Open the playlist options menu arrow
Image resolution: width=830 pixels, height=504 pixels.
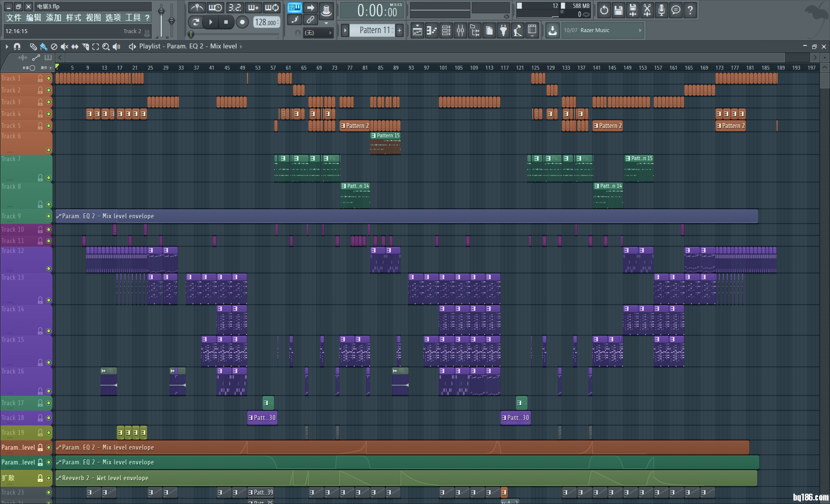[x=7, y=46]
